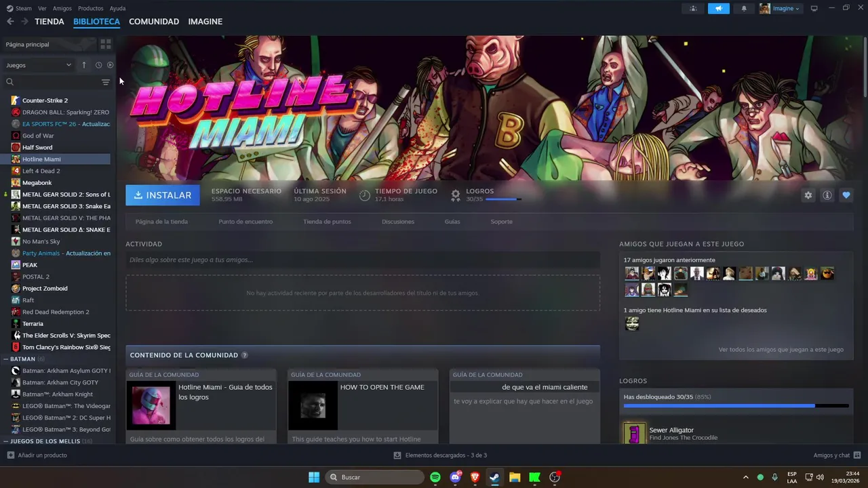The height and width of the screenshot is (488, 868).
Task: Open Discusiones link
Action: coord(398,222)
